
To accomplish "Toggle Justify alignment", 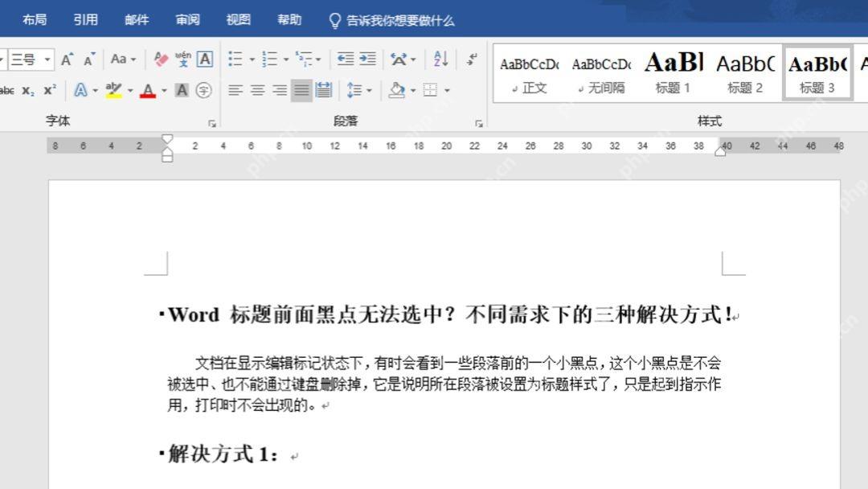I will (x=301, y=90).
